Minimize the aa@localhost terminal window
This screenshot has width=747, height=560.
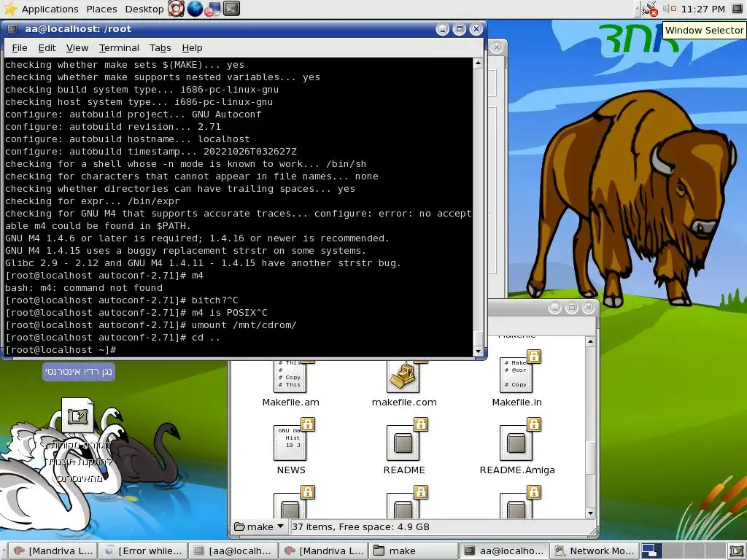pyautogui.click(x=442, y=29)
